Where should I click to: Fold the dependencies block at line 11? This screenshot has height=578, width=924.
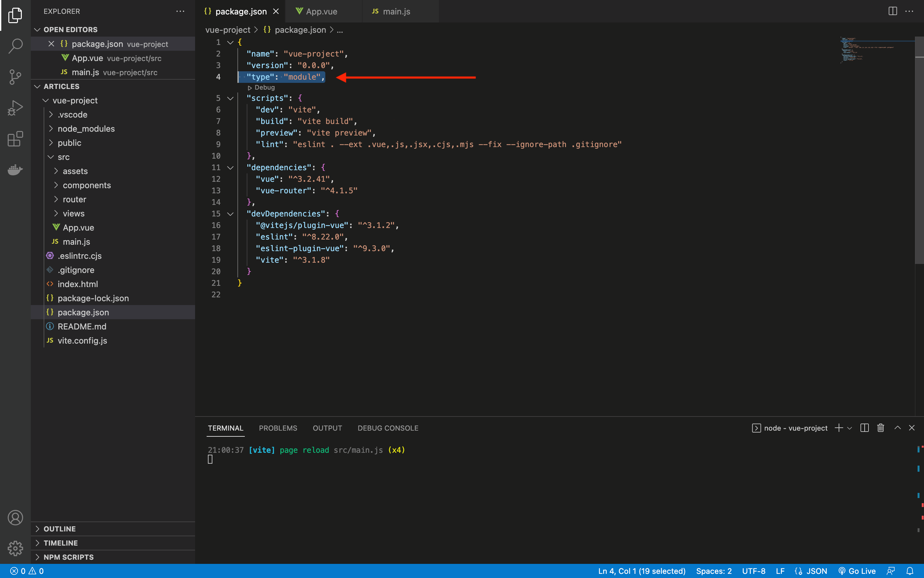pyautogui.click(x=230, y=167)
